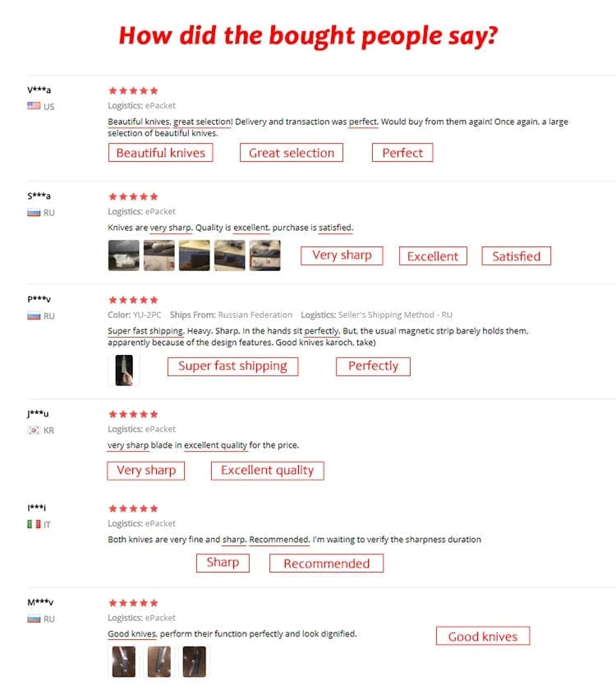This screenshot has width=616, height=690.
Task: Select the "Super fast shipping" tag
Action: click(x=232, y=366)
